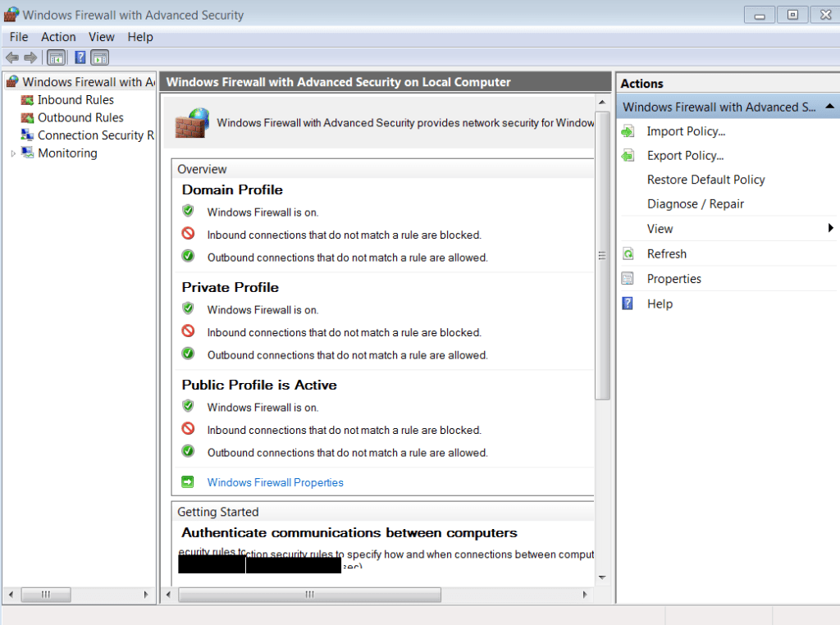
Task: Click Diagnose / Repair action
Action: tap(695, 204)
